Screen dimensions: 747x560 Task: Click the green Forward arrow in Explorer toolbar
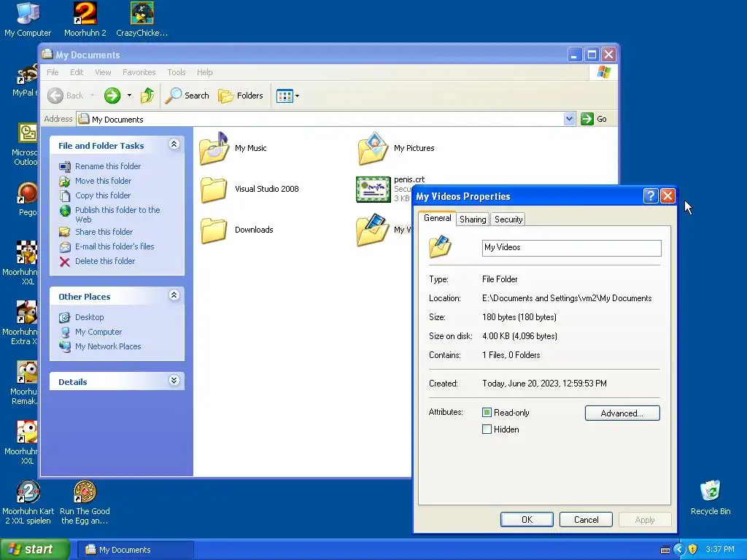(112, 96)
